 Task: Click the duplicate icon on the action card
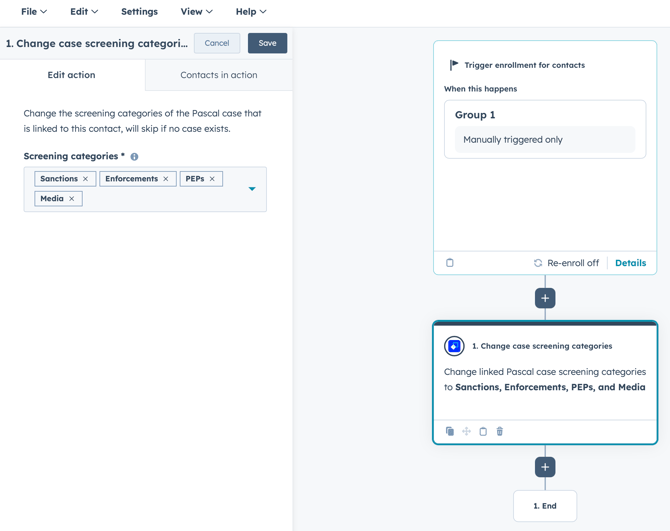[450, 432]
